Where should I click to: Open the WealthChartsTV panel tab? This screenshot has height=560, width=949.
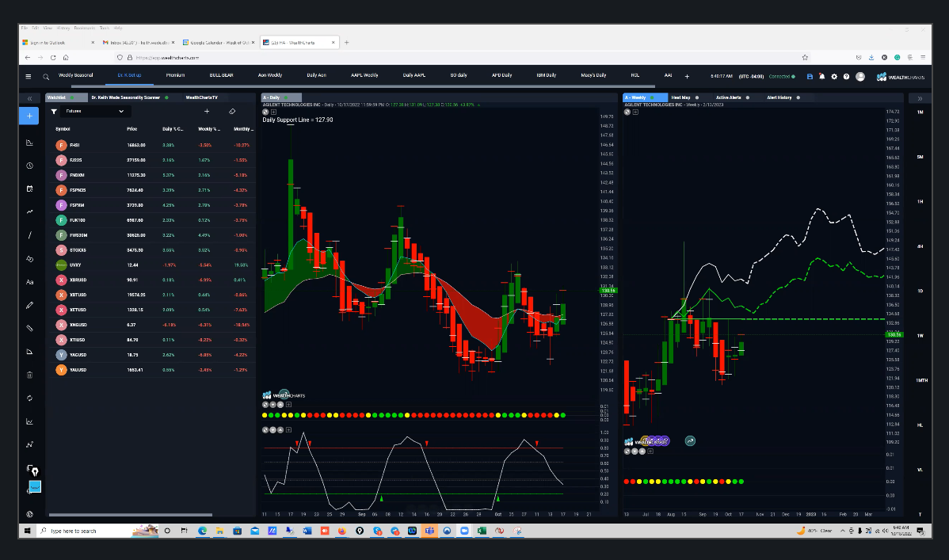click(201, 97)
